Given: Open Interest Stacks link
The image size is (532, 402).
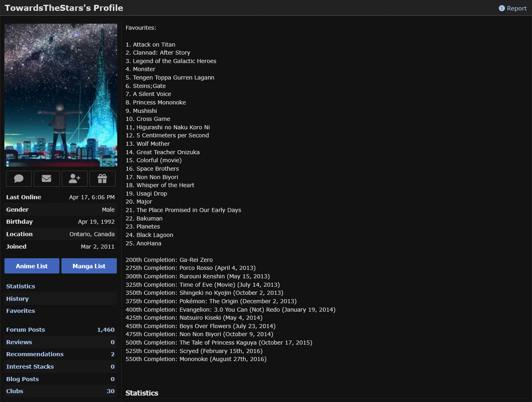Looking at the screenshot, I should (30, 367).
